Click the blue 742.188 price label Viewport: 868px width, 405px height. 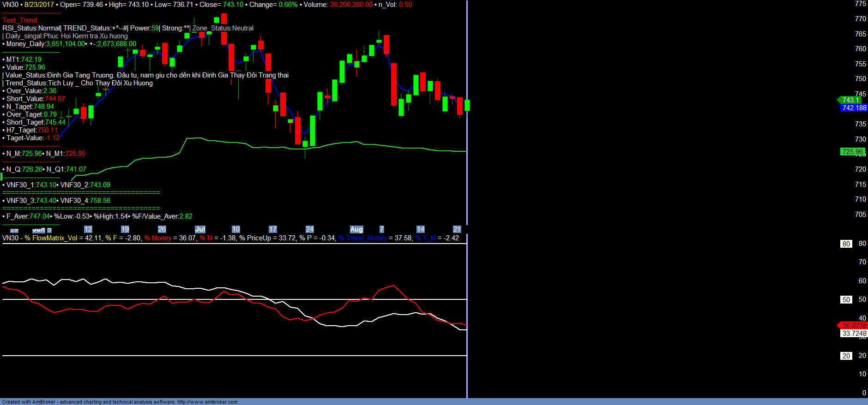(x=854, y=108)
